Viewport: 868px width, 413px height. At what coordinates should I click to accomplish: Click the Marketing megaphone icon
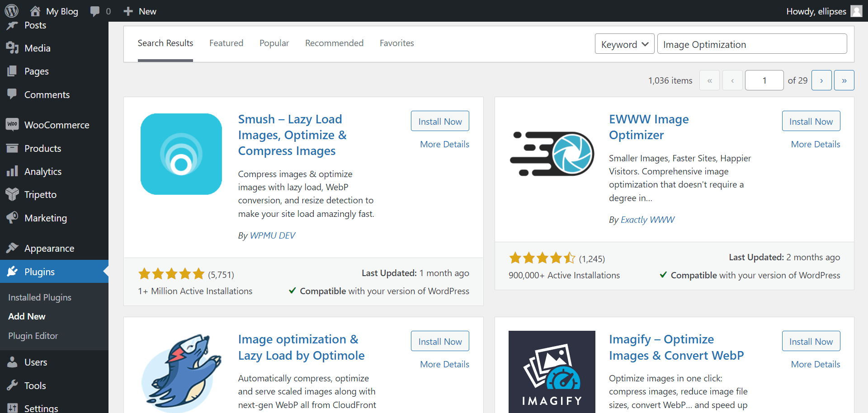click(12, 218)
